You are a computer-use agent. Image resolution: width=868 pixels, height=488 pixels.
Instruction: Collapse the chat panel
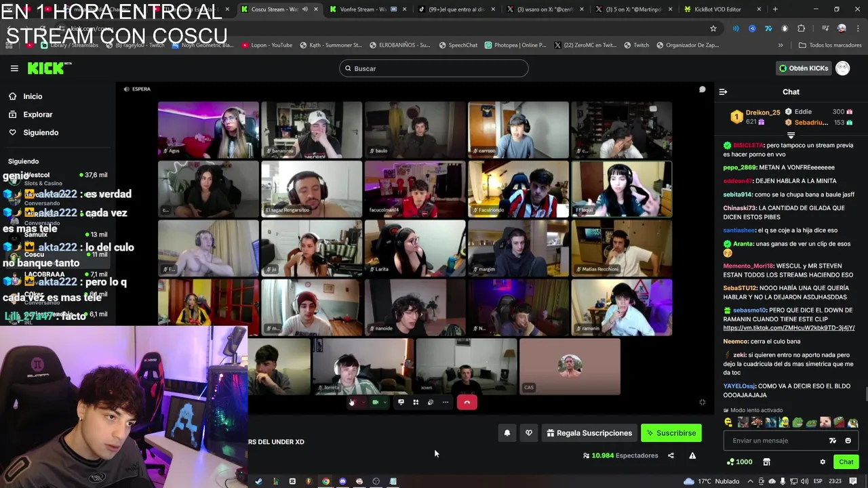click(723, 92)
